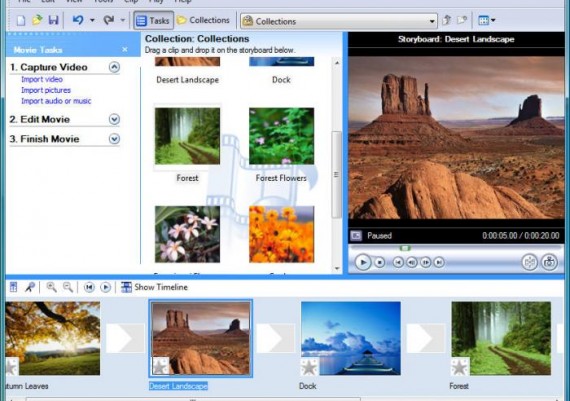Select Desert Landscape clip on storyboard

tap(201, 338)
